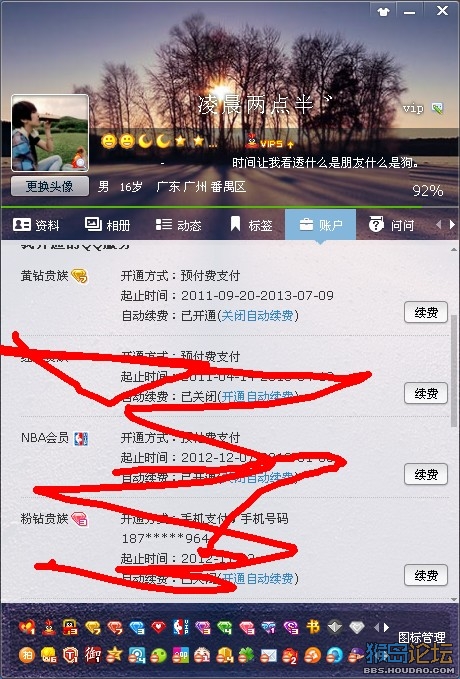Click the 更换头像 change avatar button

[x=50, y=187]
